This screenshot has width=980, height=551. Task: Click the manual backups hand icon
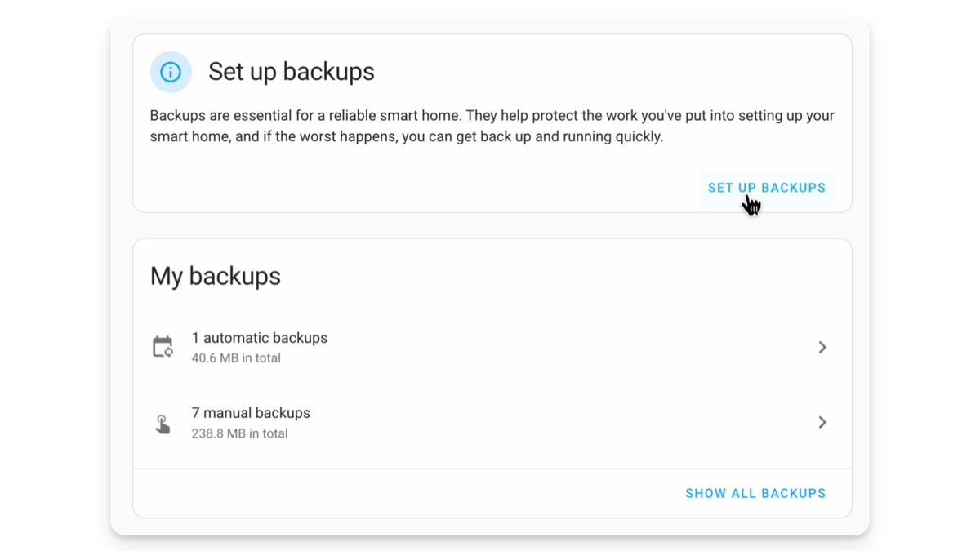point(163,424)
